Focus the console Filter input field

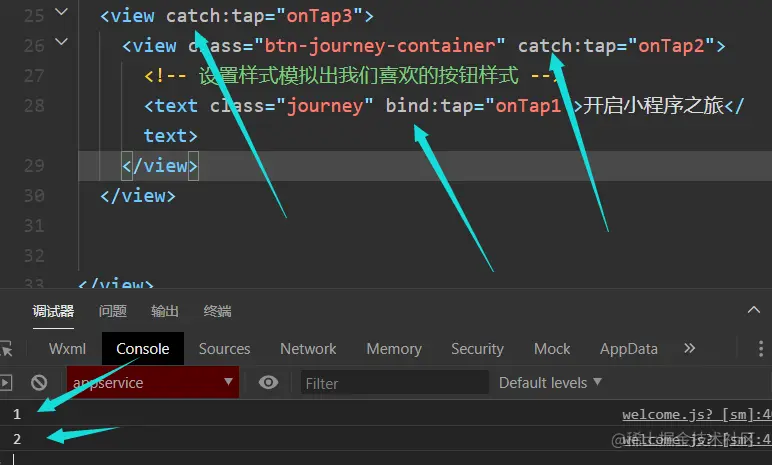[395, 383]
